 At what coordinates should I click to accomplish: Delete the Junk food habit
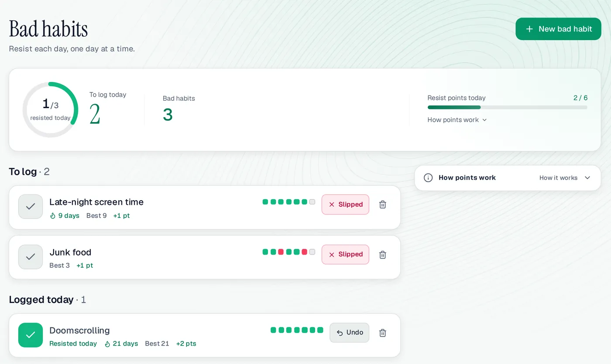click(x=383, y=255)
